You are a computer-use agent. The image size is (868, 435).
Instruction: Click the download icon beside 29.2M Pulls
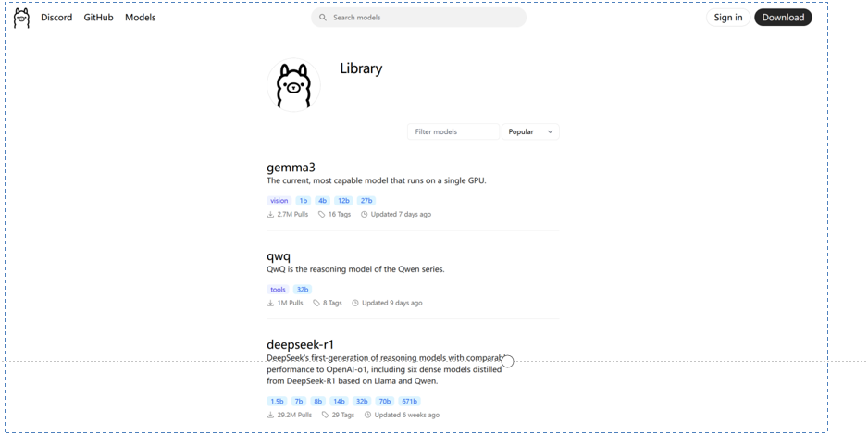(271, 415)
